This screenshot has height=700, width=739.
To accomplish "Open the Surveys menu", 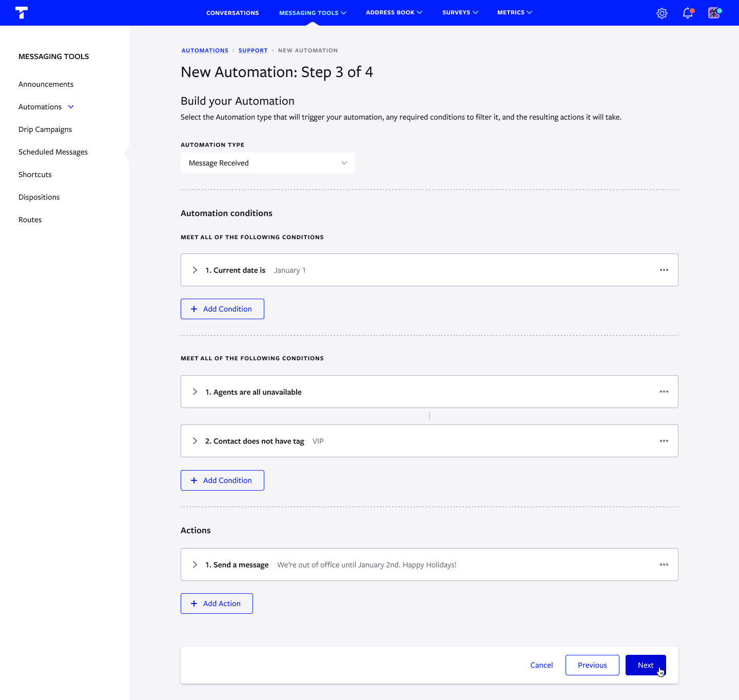I will pyautogui.click(x=460, y=12).
